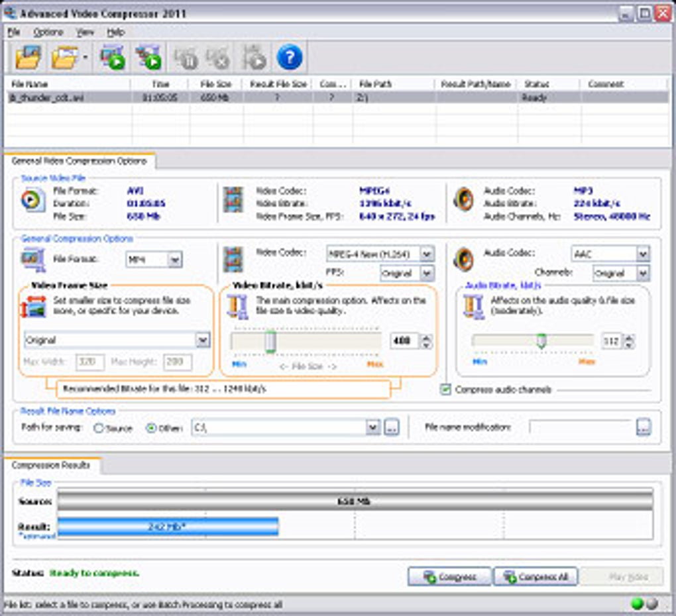This screenshot has height=616, width=676.
Task: Select the Other path radio button
Action: (x=151, y=429)
